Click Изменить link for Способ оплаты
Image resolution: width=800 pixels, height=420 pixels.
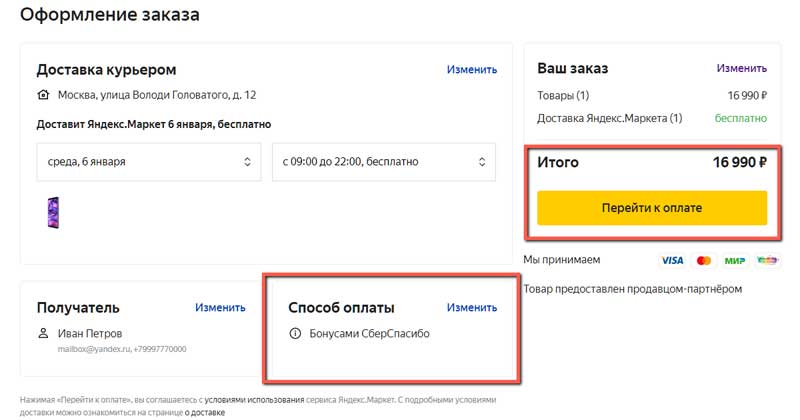[471, 307]
